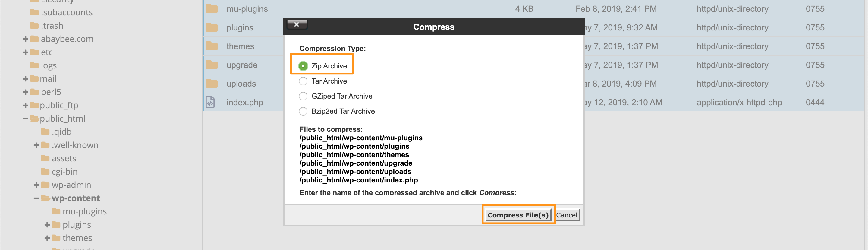Click the .trash folder icon in tree
This screenshot has height=250, width=868.
pos(34,26)
